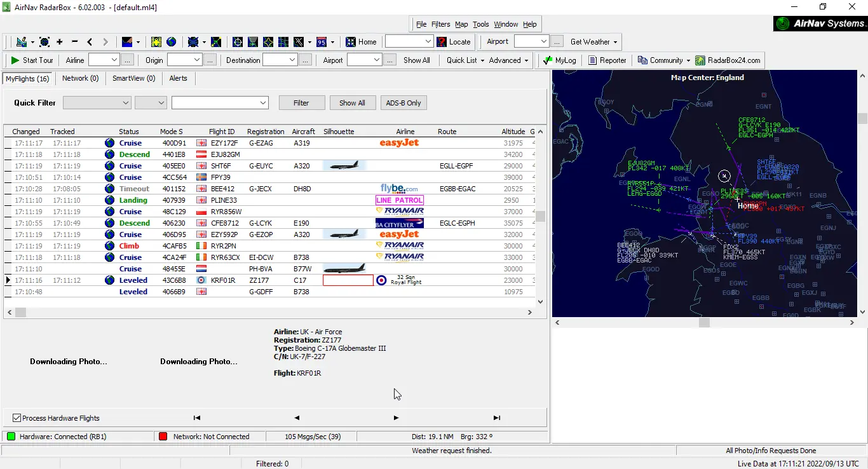Go to next photo arrow
Image resolution: width=868 pixels, height=469 pixels.
click(396, 418)
